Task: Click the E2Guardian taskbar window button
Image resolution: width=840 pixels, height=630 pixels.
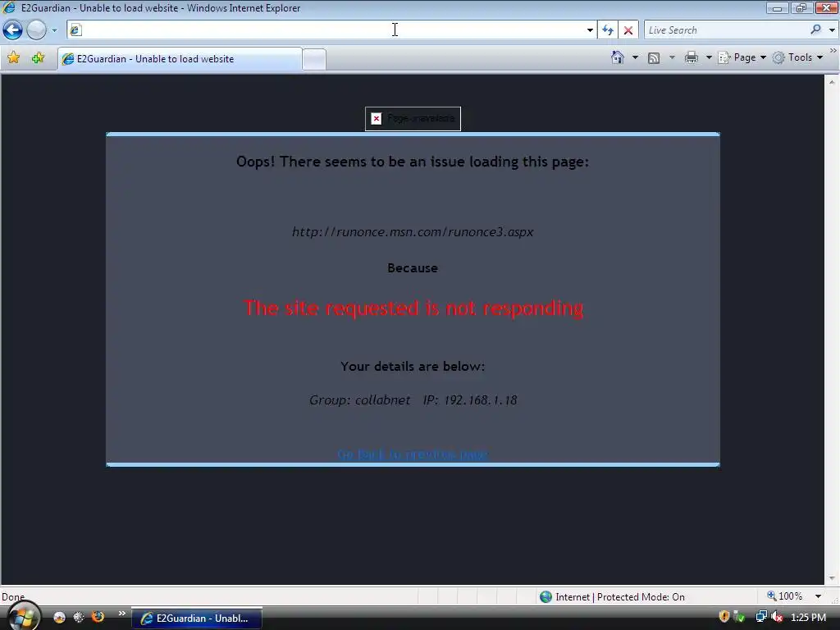Action: click(197, 619)
